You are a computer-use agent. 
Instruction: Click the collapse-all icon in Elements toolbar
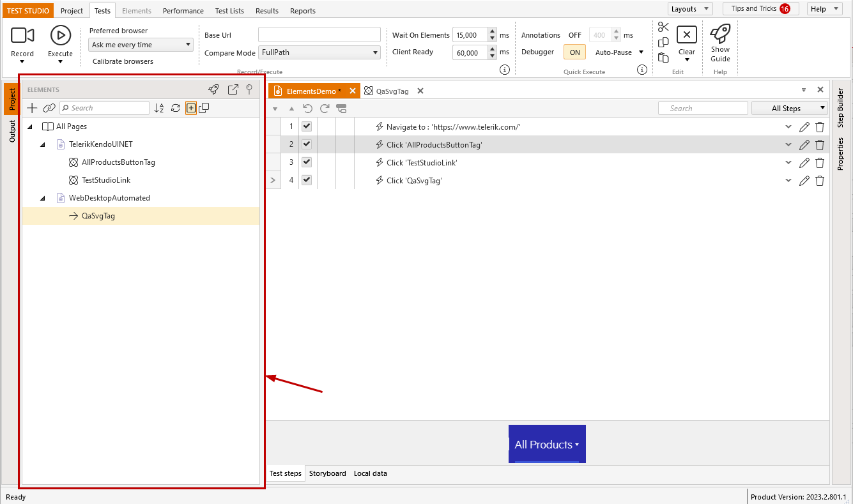click(x=204, y=108)
